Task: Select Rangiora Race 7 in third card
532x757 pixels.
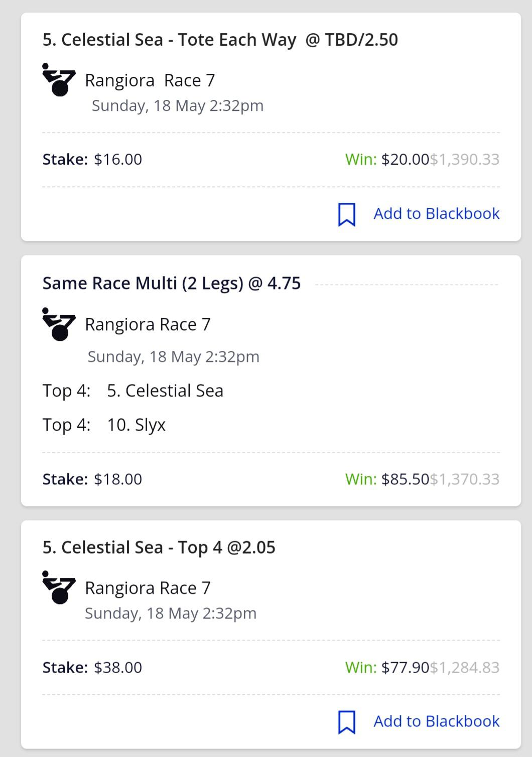Action: [148, 588]
